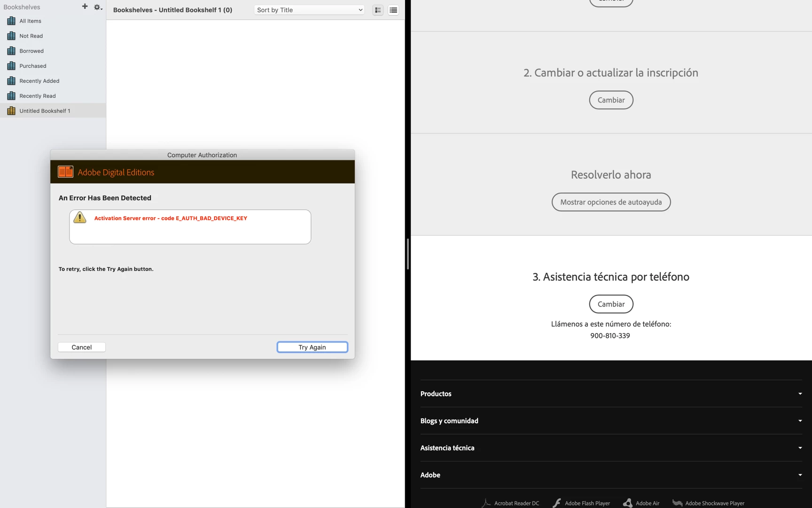Click Cambiar under Cambiar o actualizar la inscripción
812x508 pixels.
611,100
